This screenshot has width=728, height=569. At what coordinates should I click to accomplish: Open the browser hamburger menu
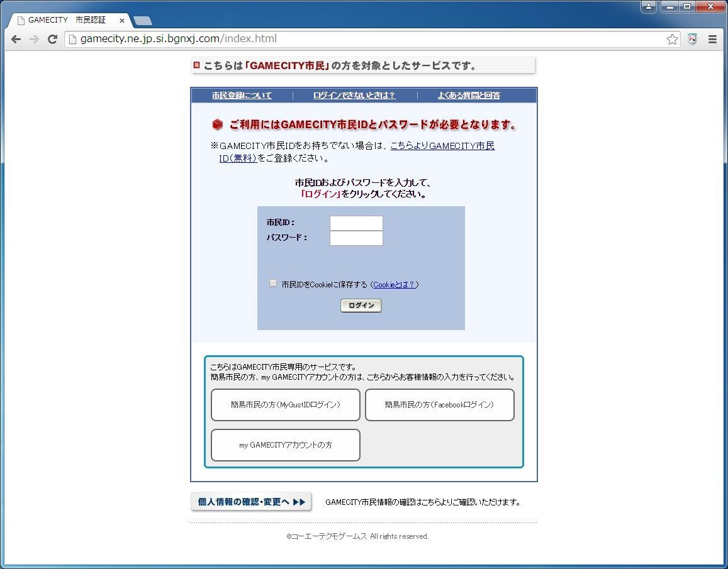(x=713, y=40)
